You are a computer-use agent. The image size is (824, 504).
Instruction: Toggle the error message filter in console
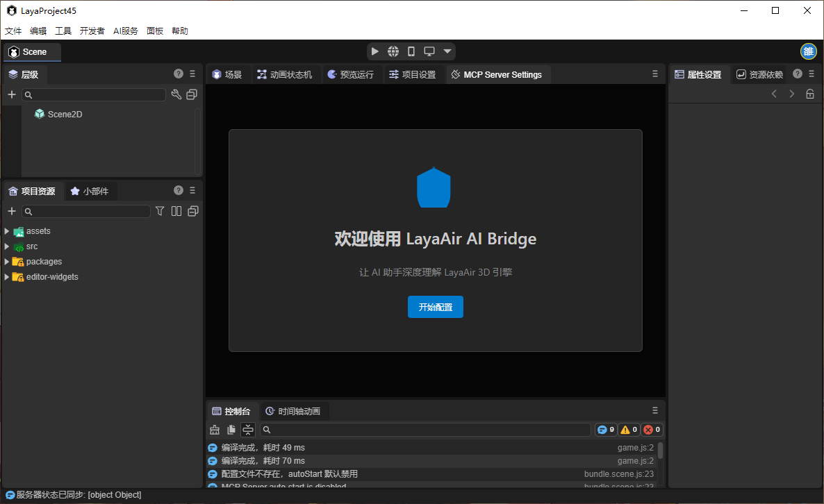tap(652, 430)
